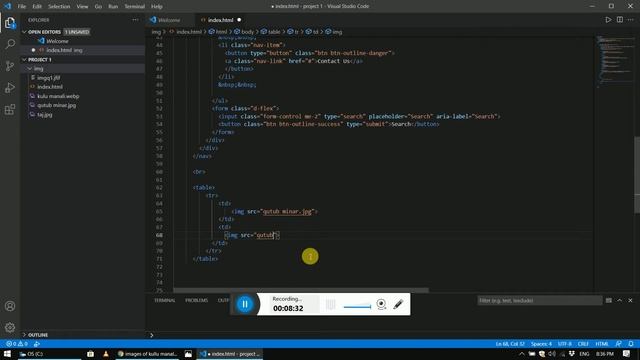Toggle view-as-tree in Problems panel
The width and height of the screenshot is (640, 360).
coord(609,300)
